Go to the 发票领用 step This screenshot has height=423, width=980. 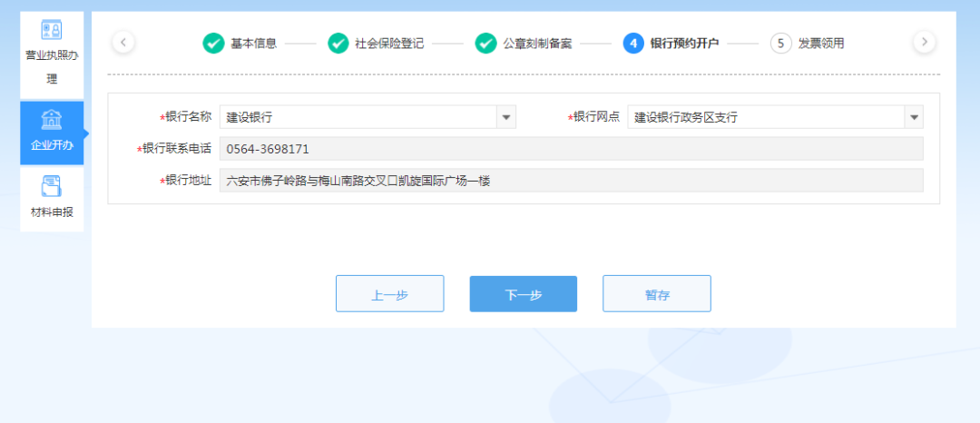click(x=820, y=44)
